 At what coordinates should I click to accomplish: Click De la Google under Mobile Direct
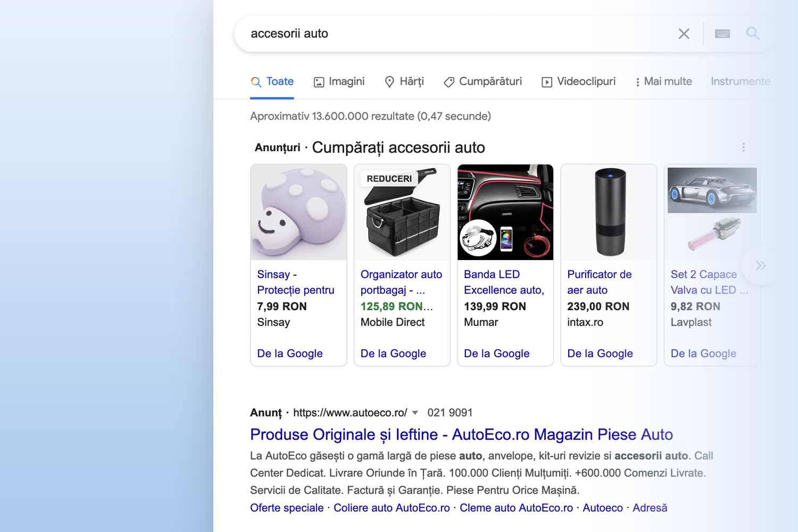point(393,354)
